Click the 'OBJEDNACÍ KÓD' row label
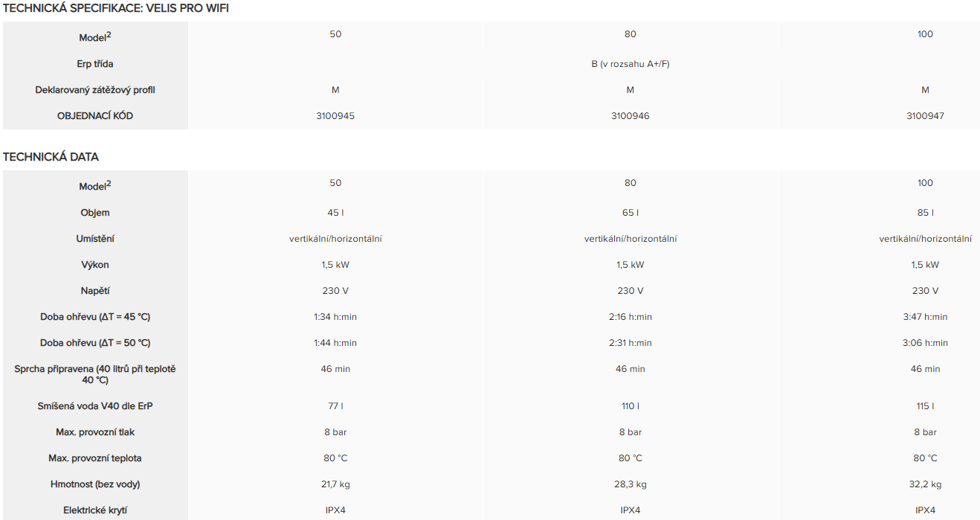 95,116
